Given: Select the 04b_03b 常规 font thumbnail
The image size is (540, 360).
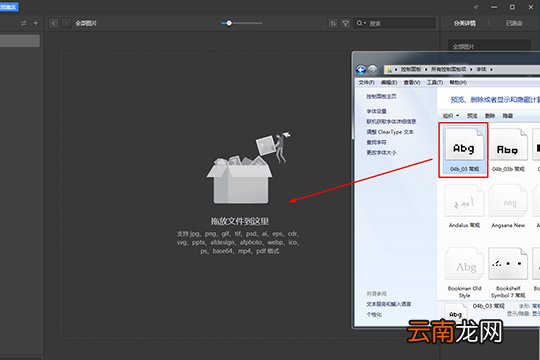Looking at the screenshot, I should pyautogui.click(x=508, y=150).
